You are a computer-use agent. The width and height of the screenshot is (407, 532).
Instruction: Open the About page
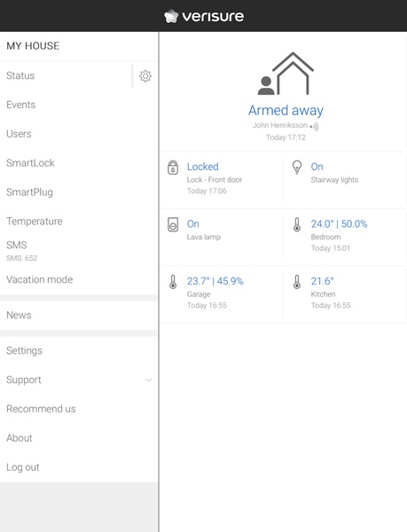click(79, 438)
